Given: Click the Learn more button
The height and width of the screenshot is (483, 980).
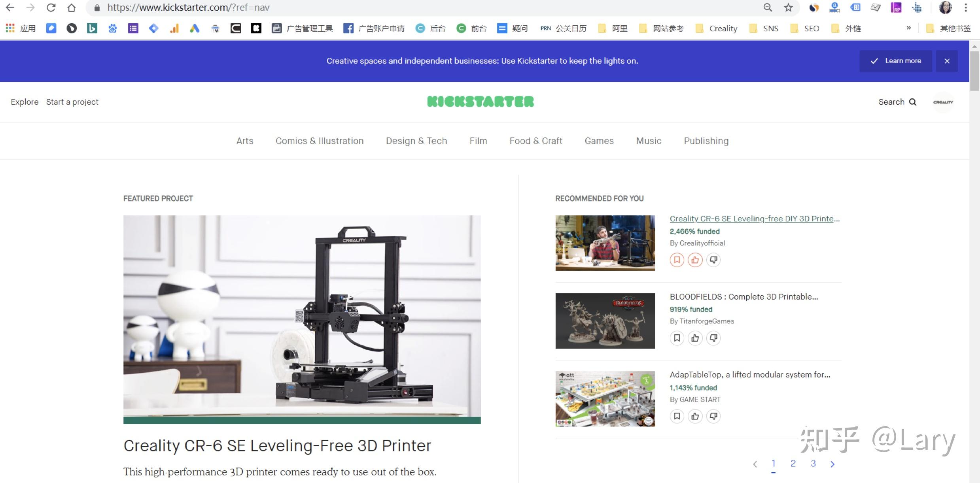Looking at the screenshot, I should [x=895, y=61].
